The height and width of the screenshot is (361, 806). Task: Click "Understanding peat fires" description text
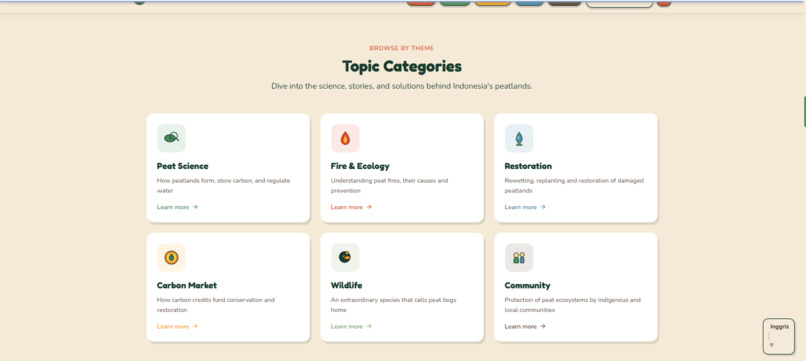click(x=389, y=186)
